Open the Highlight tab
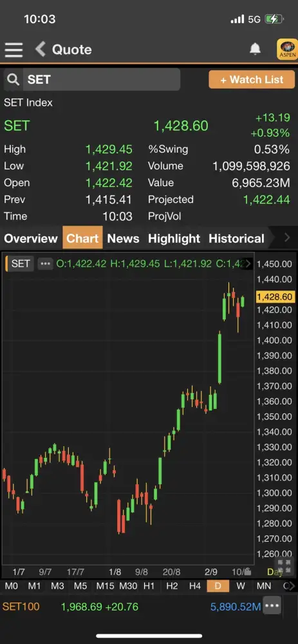The width and height of the screenshot is (298, 644). point(174,238)
